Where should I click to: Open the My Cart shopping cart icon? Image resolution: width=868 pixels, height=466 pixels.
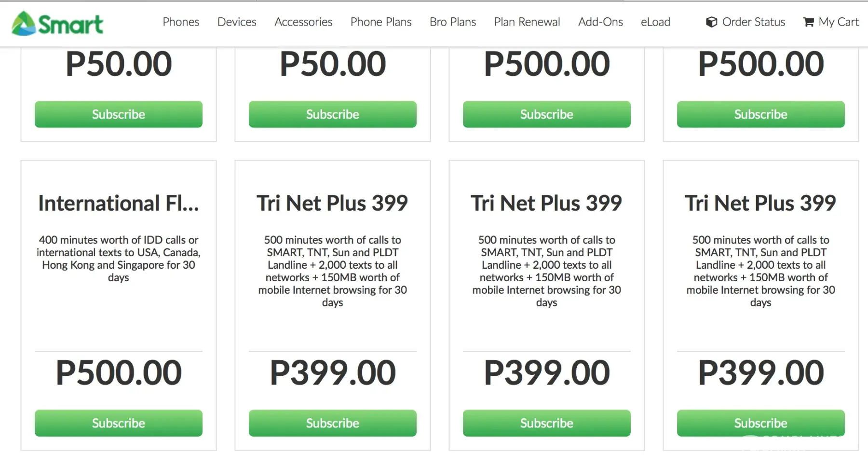tap(808, 22)
